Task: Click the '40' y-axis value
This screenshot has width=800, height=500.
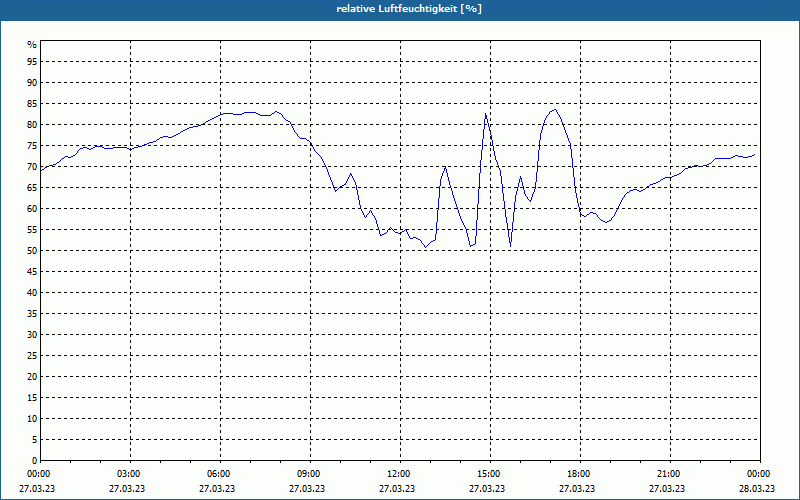Action: [x=32, y=293]
